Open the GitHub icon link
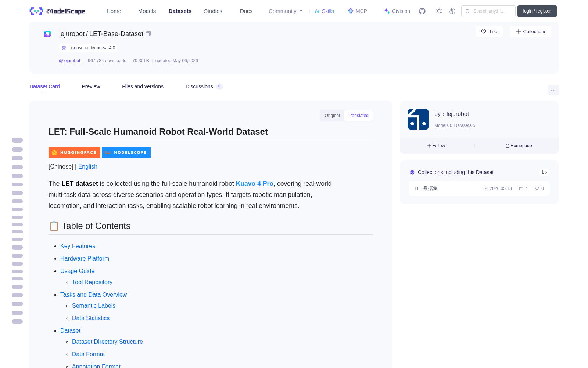This screenshot has width=588, height=368. click(x=422, y=11)
